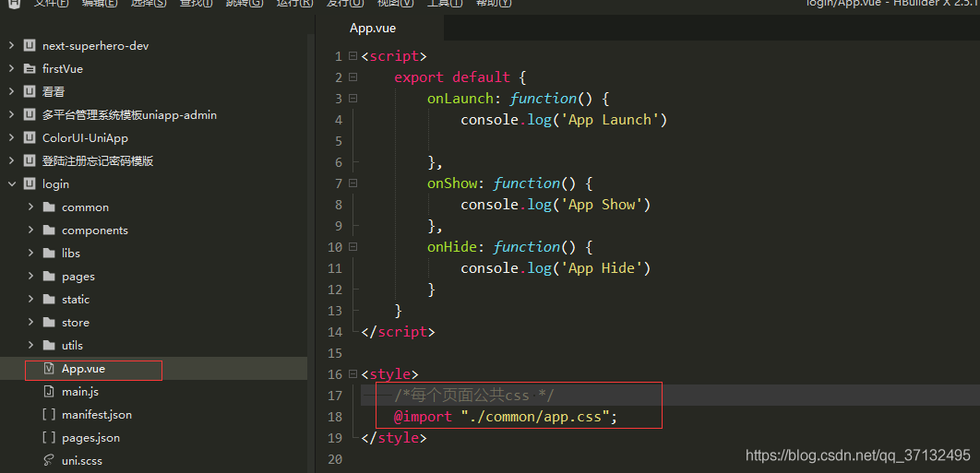
Task: Collapse the login project chevron
Action: [11, 183]
